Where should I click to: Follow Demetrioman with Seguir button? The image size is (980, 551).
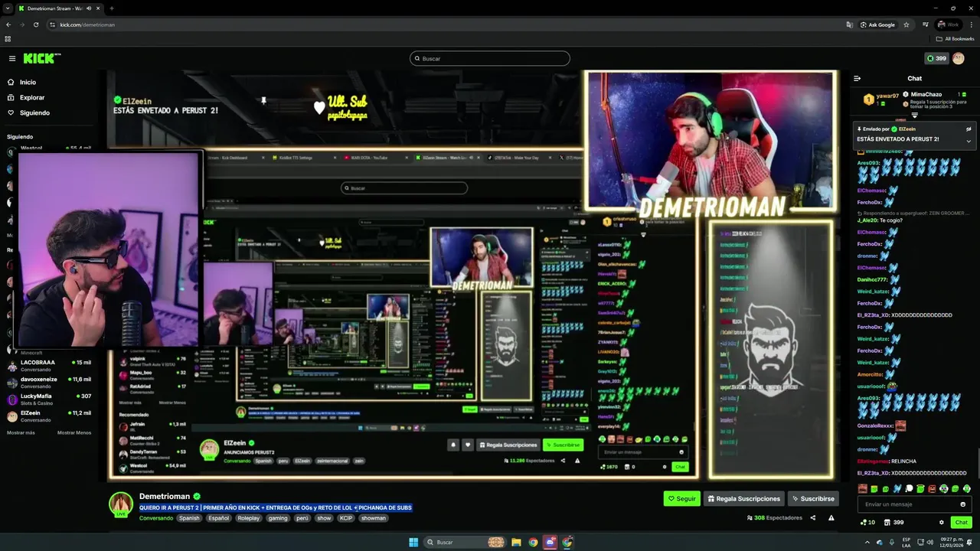pyautogui.click(x=682, y=498)
